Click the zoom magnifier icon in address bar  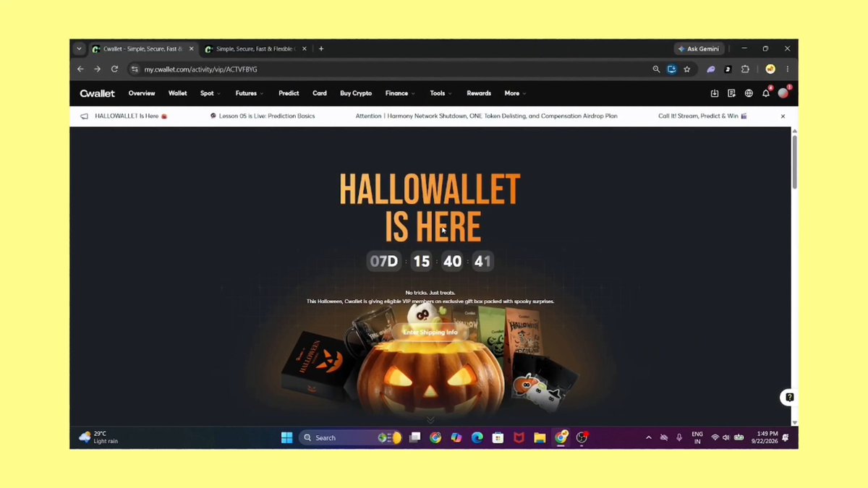click(656, 69)
